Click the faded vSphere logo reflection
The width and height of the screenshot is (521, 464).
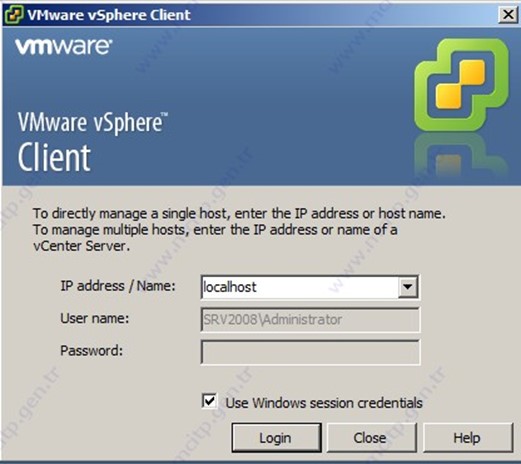point(461,155)
